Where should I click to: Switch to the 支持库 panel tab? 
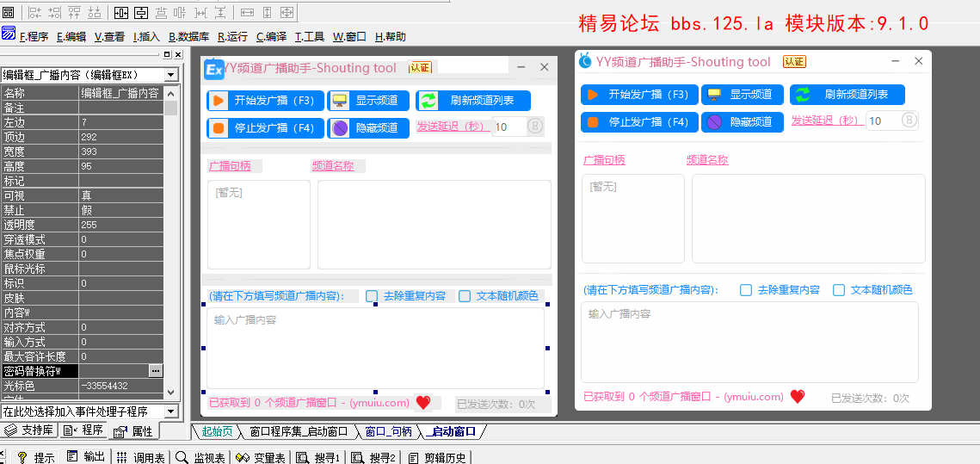(x=30, y=430)
